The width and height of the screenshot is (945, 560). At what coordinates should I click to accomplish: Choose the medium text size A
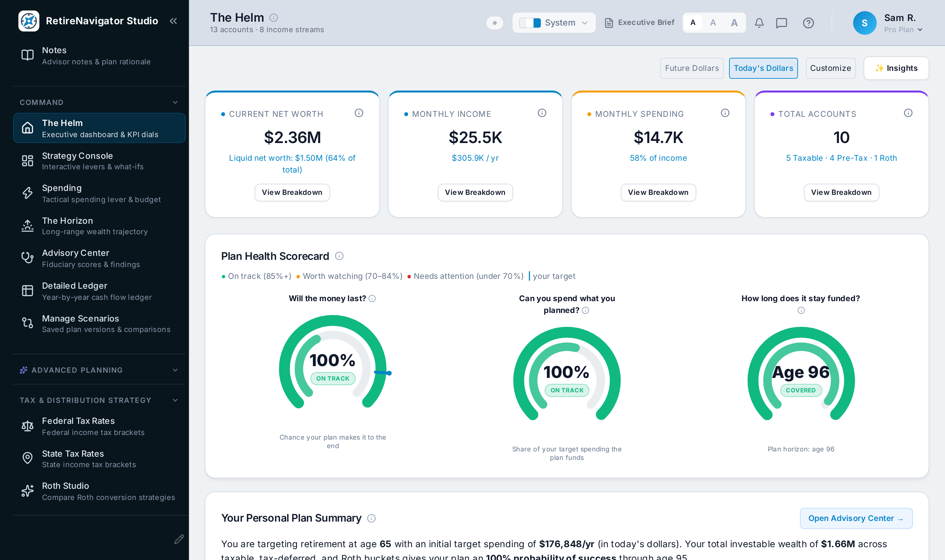point(713,23)
